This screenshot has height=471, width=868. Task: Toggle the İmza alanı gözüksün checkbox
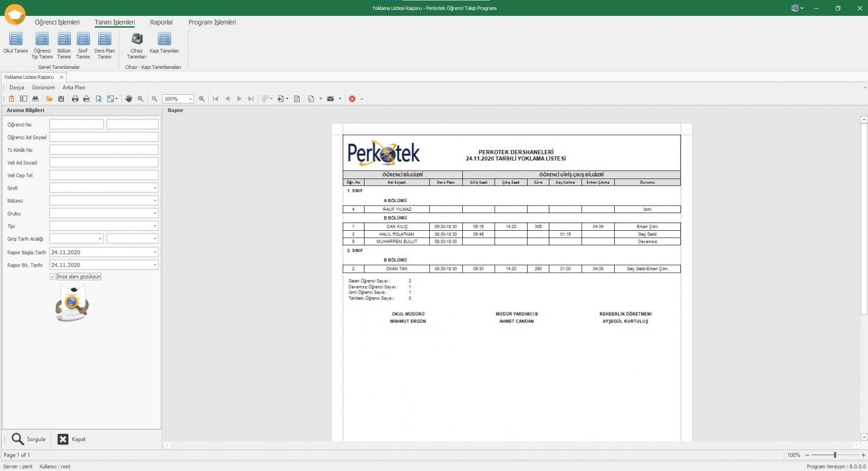tap(53, 277)
